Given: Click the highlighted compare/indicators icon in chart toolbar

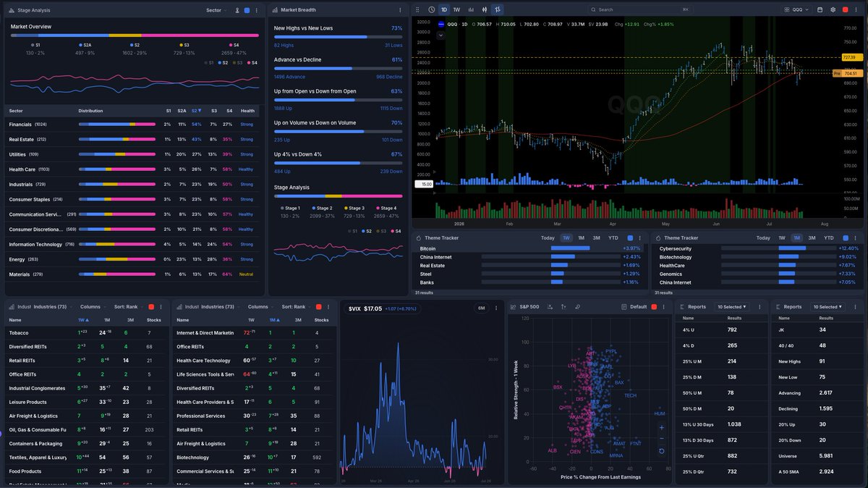Looking at the screenshot, I should pos(498,9).
